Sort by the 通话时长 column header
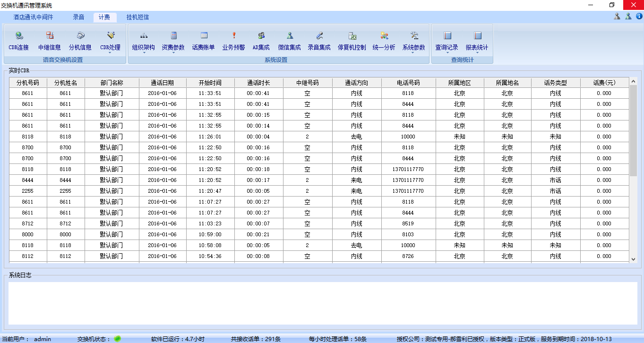The image size is (644, 343). click(x=258, y=83)
